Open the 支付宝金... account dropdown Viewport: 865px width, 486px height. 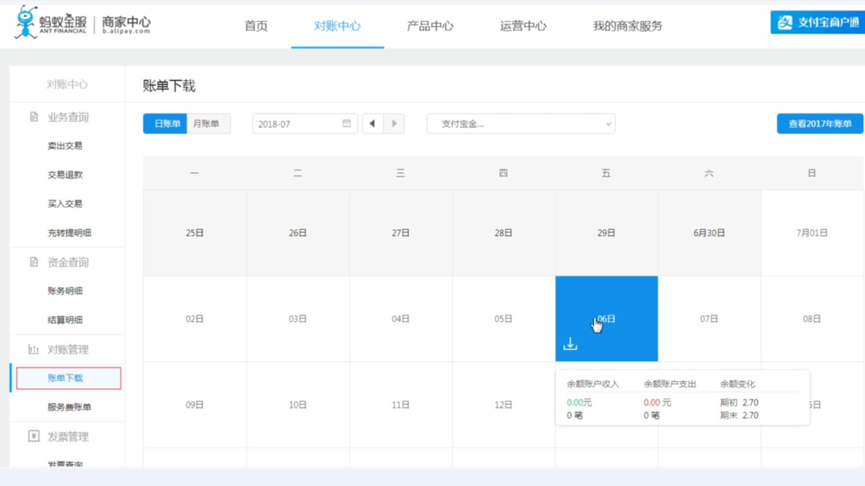(520, 124)
